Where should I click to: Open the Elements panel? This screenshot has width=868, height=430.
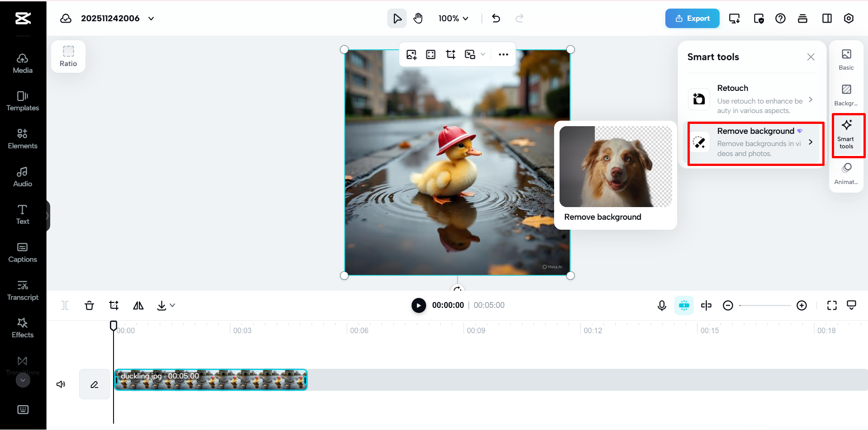point(22,138)
